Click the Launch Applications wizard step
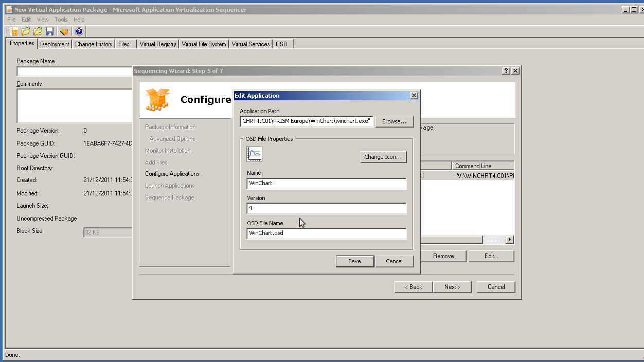Viewport: 644px width, 362px height. pos(170,186)
